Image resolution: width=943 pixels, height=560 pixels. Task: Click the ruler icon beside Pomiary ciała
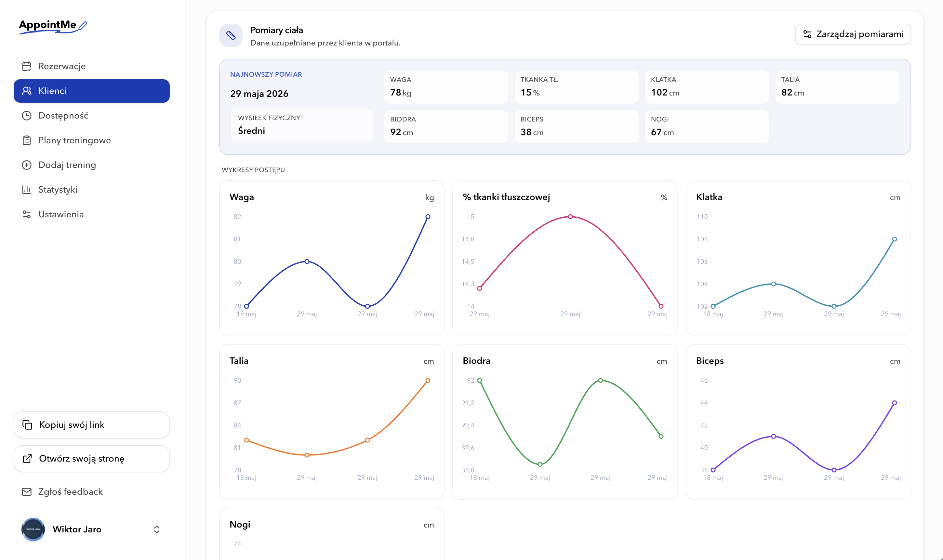pyautogui.click(x=231, y=35)
